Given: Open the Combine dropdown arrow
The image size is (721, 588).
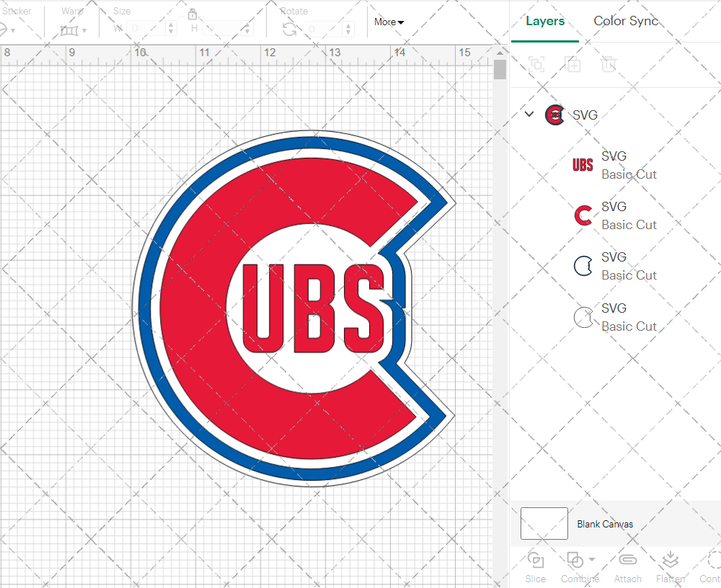Looking at the screenshot, I should click(x=592, y=559).
